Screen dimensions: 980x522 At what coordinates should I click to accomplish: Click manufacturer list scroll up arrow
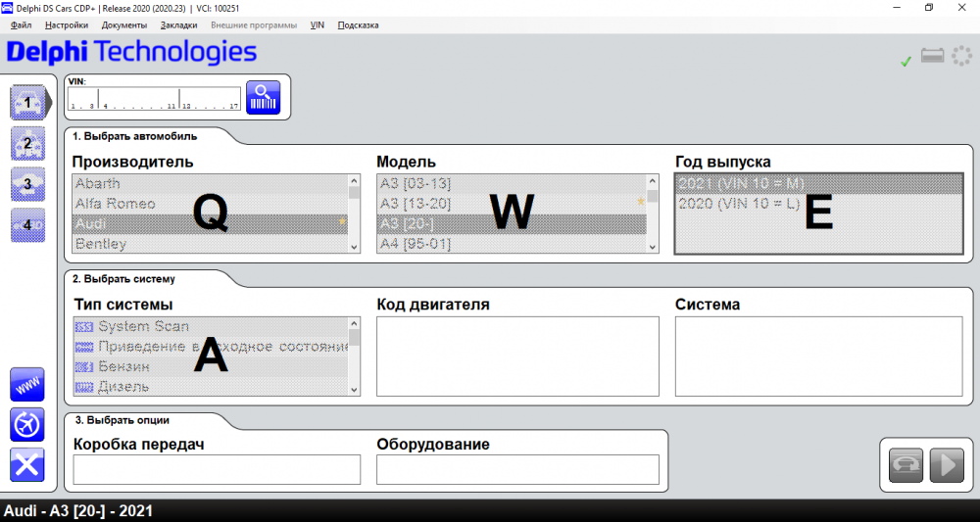(x=355, y=180)
